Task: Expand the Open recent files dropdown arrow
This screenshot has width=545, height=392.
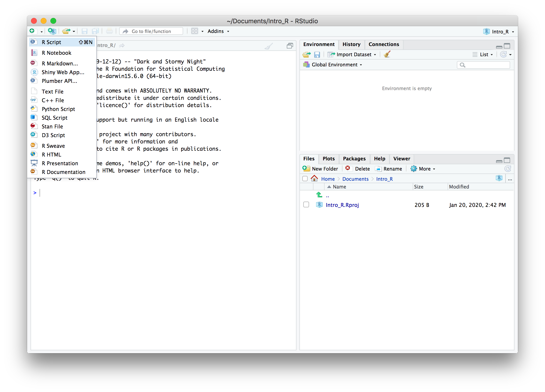Action: (74, 31)
